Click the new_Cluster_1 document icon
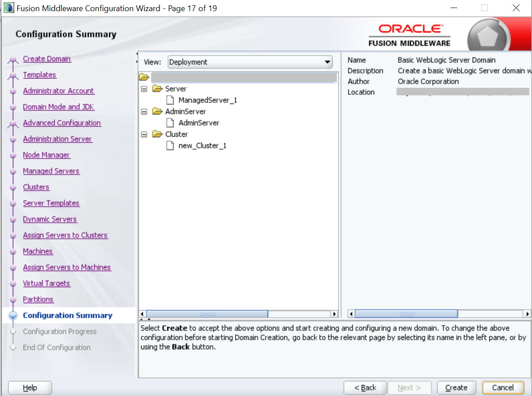Screen dimensions: 532x396 tap(170, 146)
